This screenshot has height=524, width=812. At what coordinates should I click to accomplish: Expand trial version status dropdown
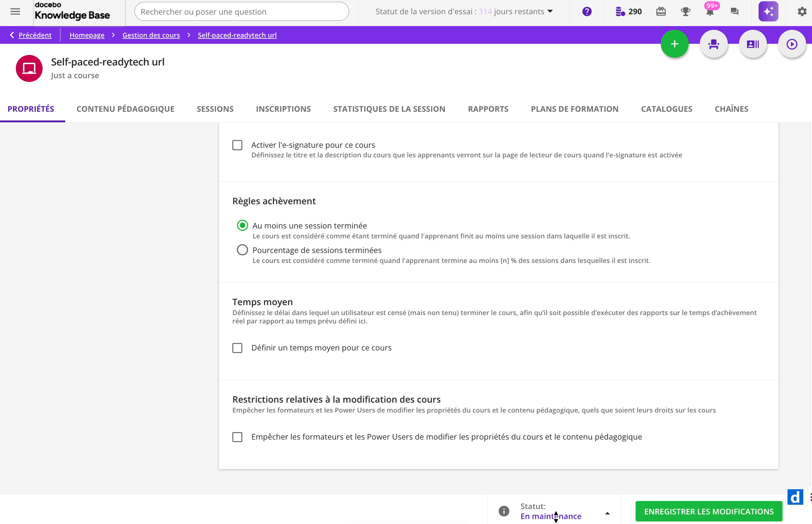550,11
